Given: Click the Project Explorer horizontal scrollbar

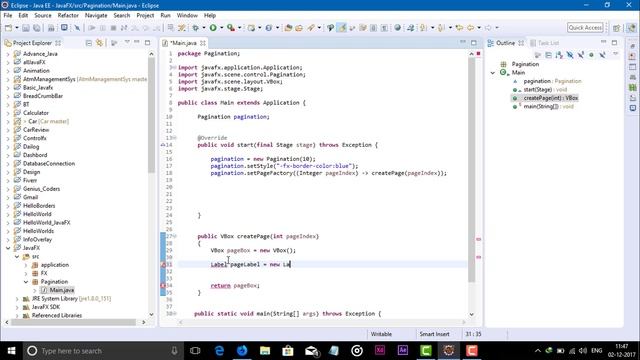Looking at the screenshot, I should point(73,322).
